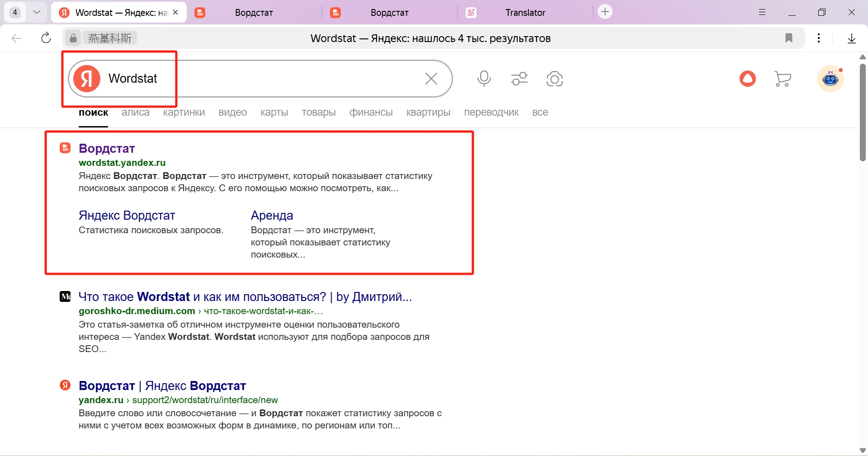Click the page title in the address bar
The height and width of the screenshot is (456, 868).
point(430,38)
